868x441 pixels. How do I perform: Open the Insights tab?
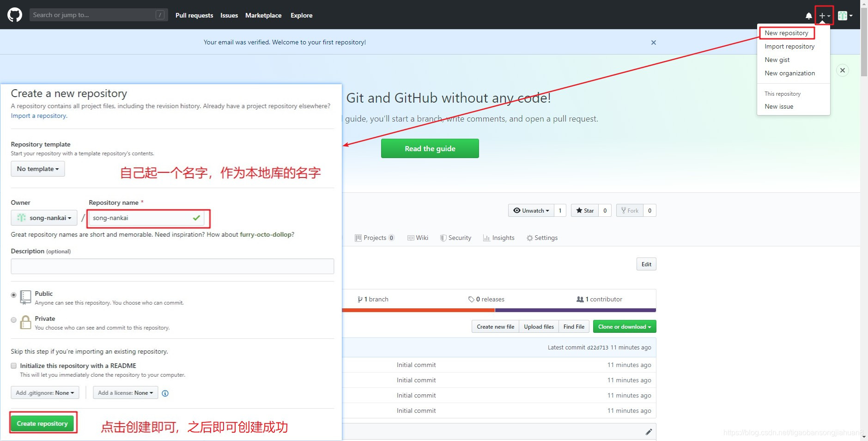point(498,238)
